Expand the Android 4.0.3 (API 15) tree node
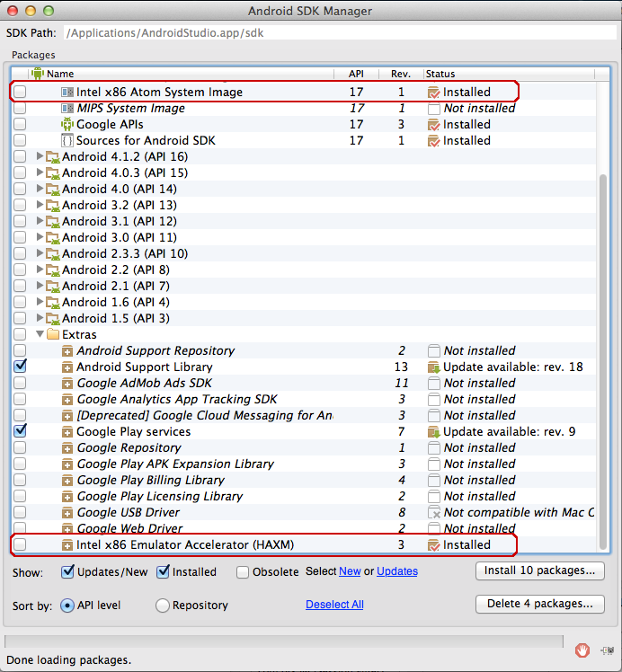 (40, 172)
